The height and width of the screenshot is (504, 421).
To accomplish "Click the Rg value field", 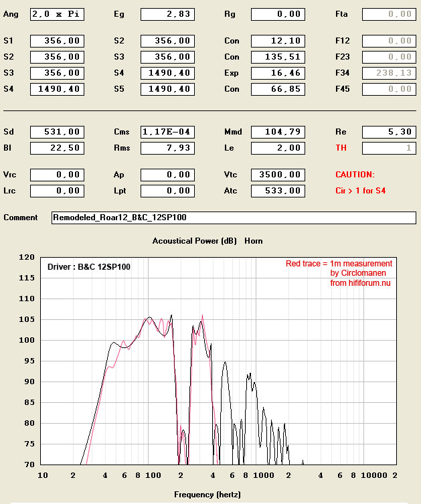I will click(278, 15).
